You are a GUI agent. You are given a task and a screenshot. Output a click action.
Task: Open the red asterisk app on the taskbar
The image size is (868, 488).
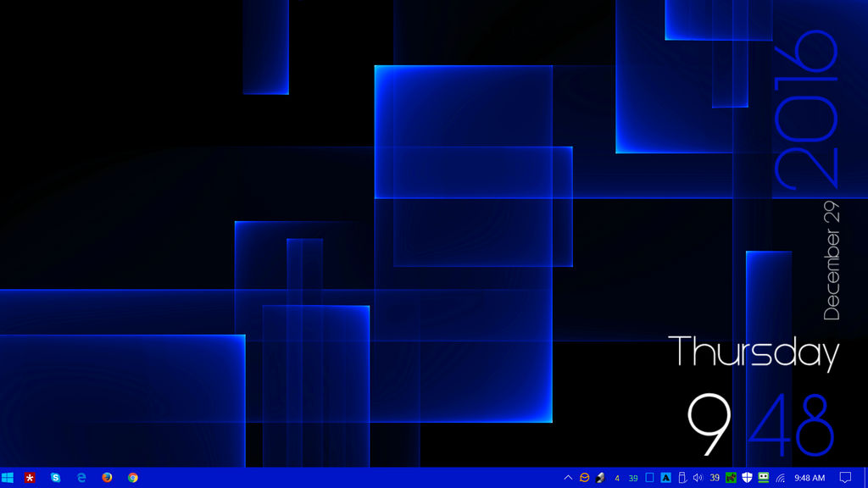pos(30,477)
